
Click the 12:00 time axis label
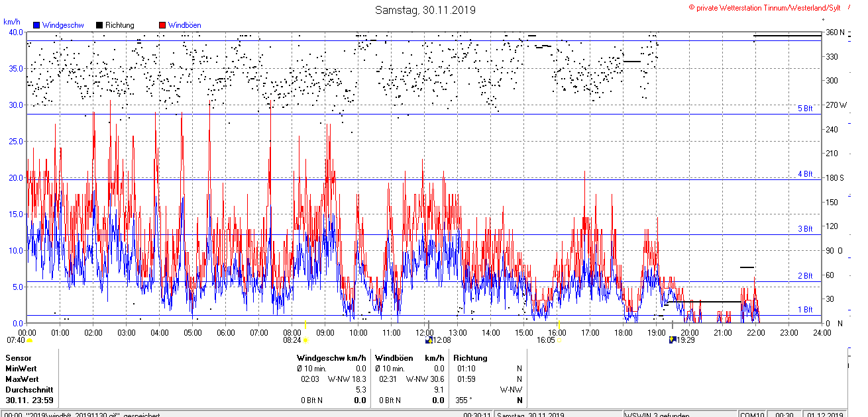click(x=425, y=332)
